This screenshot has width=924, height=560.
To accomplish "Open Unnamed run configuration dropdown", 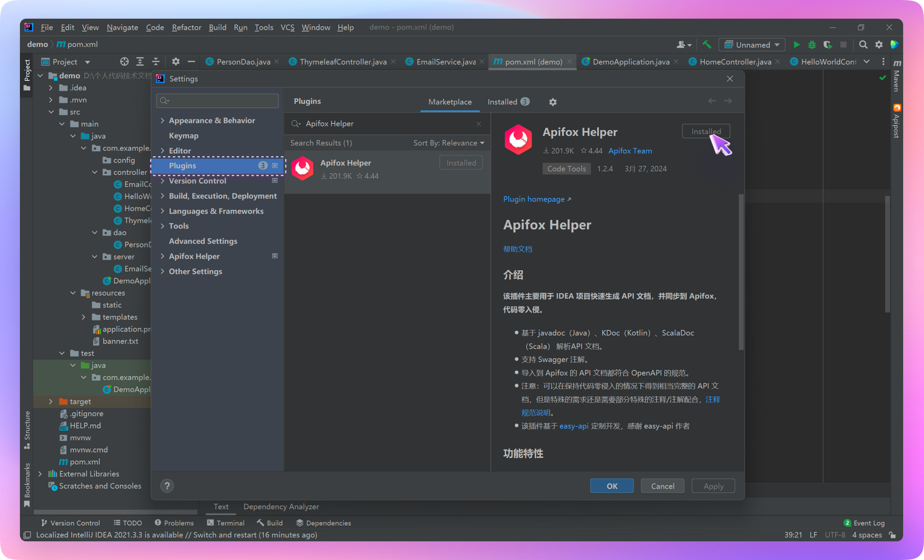I will click(x=752, y=45).
